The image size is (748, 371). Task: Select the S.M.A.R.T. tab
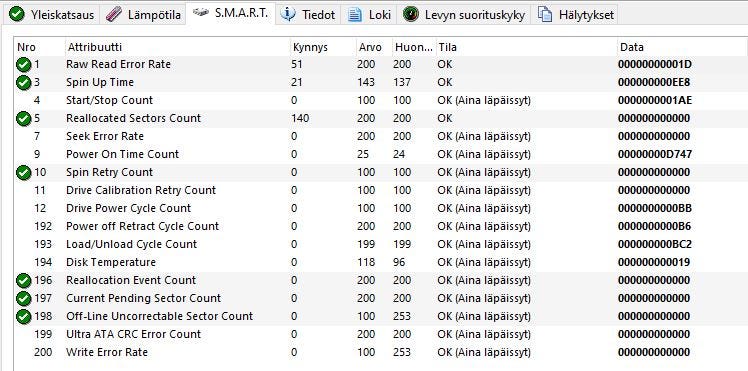(230, 13)
